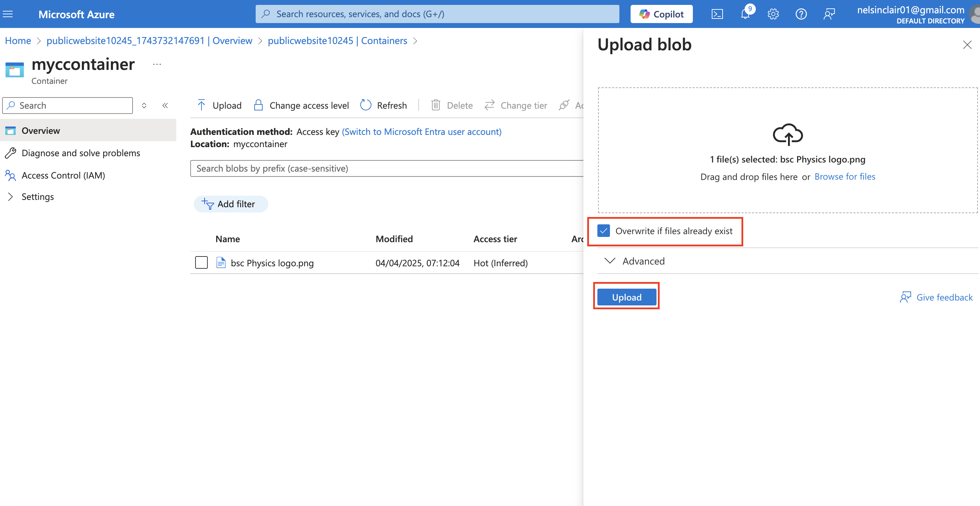Click the Microsoft Azure title
The width and height of the screenshot is (980, 506).
point(76,14)
